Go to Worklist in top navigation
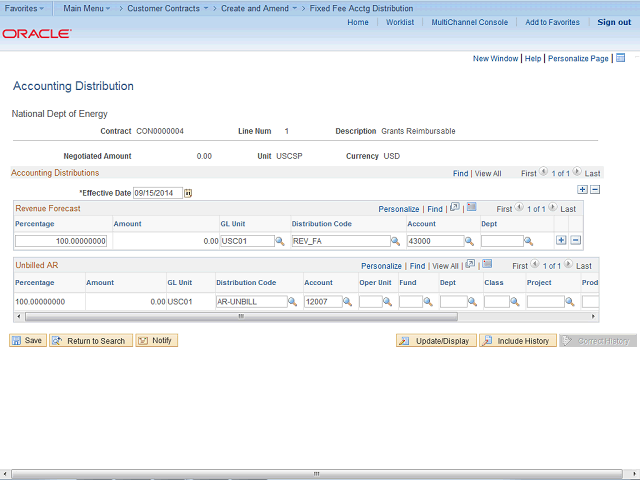Image resolution: width=640 pixels, height=480 pixels. pos(400,22)
